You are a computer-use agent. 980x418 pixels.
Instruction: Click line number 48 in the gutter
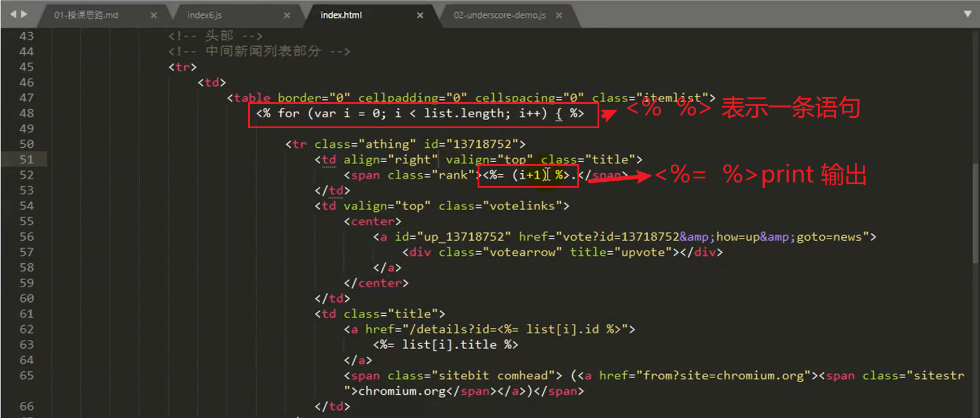[x=27, y=113]
